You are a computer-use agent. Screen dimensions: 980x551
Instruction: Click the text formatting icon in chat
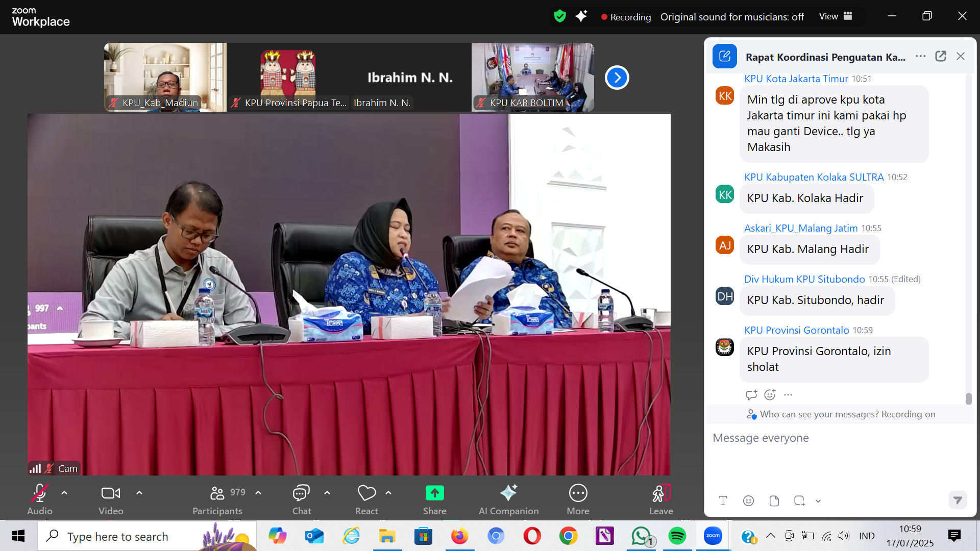tap(723, 501)
